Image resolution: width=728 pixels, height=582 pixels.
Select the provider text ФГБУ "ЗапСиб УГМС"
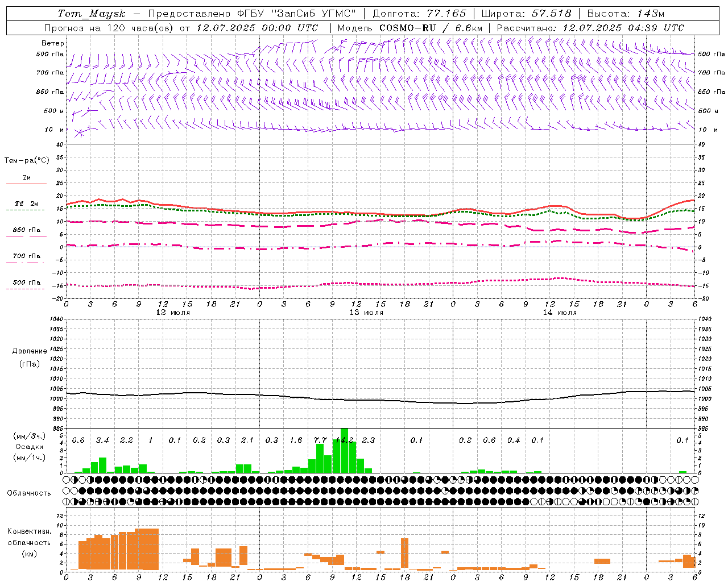click(296, 14)
